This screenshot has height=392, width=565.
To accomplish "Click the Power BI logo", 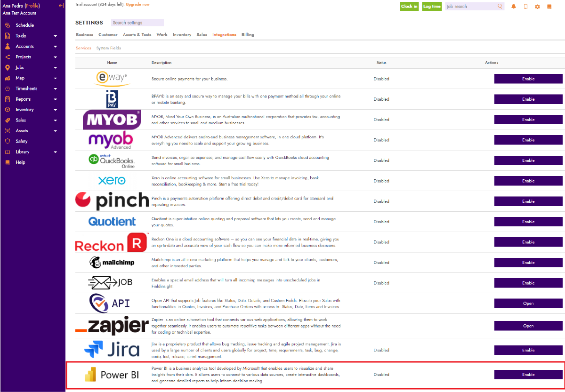I will 112,375.
